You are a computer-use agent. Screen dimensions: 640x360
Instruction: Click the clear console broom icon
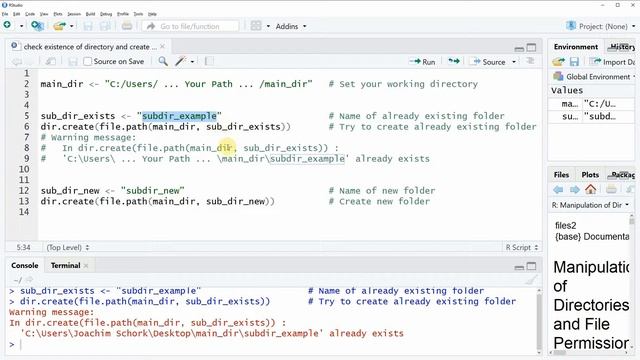[x=531, y=280]
